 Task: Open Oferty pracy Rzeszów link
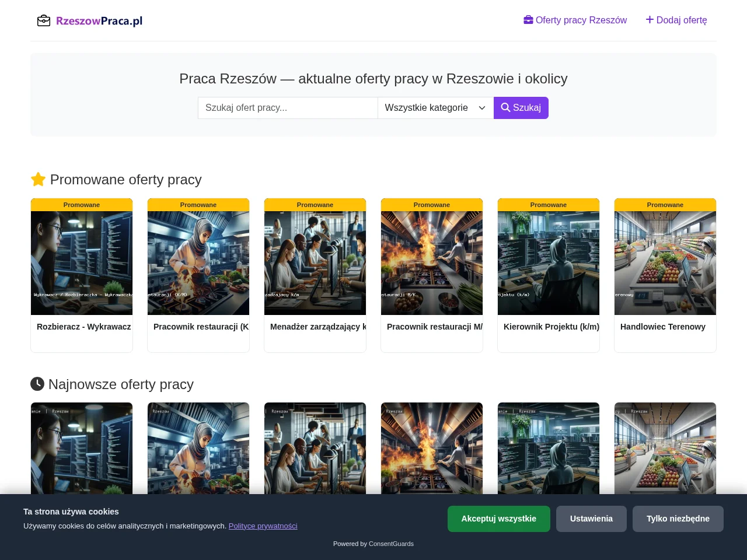tap(575, 20)
